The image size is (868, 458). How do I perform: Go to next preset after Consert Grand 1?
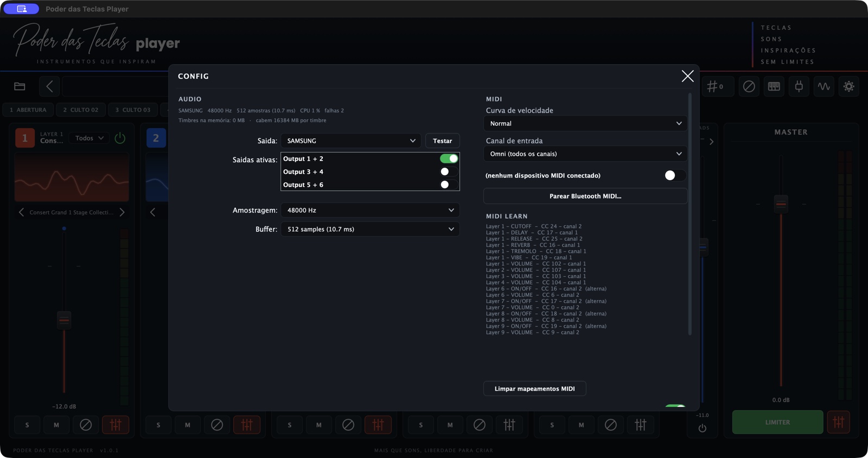click(122, 212)
